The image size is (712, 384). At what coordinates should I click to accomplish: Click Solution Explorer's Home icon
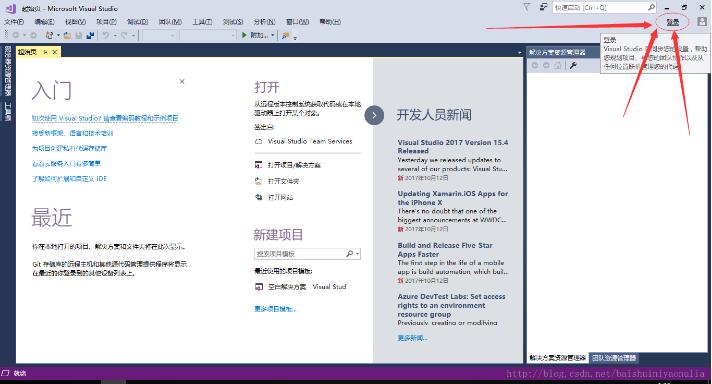tap(558, 65)
